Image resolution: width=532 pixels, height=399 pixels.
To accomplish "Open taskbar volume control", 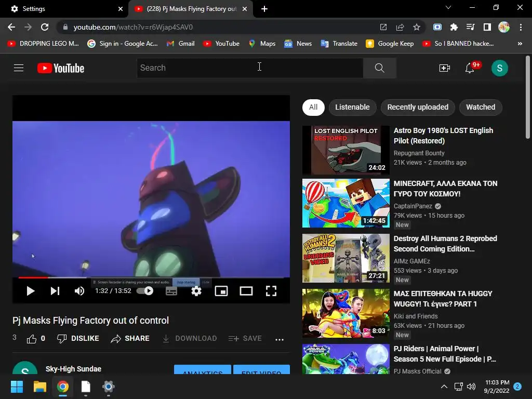I will pyautogui.click(x=471, y=387).
